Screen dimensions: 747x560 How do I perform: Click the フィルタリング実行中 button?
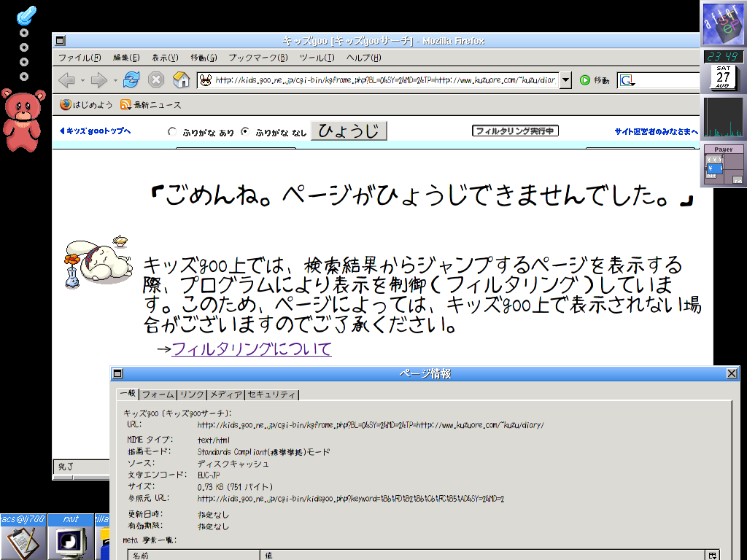(x=515, y=131)
